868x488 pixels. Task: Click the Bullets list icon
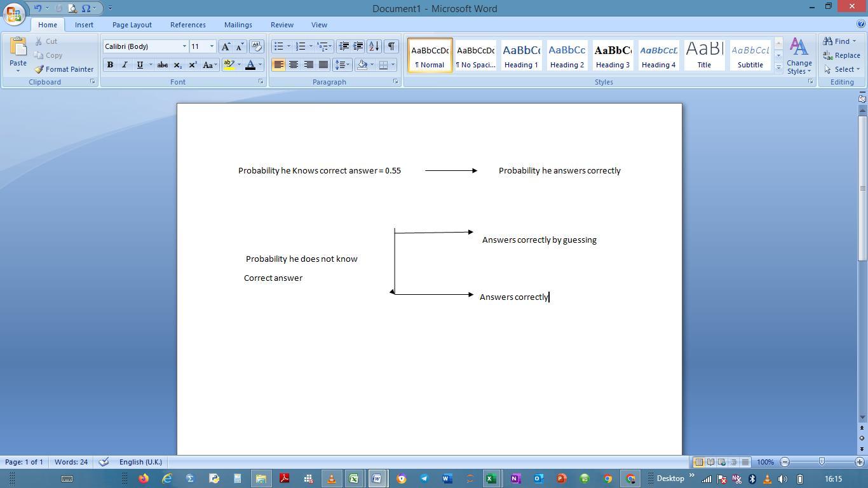click(x=278, y=46)
